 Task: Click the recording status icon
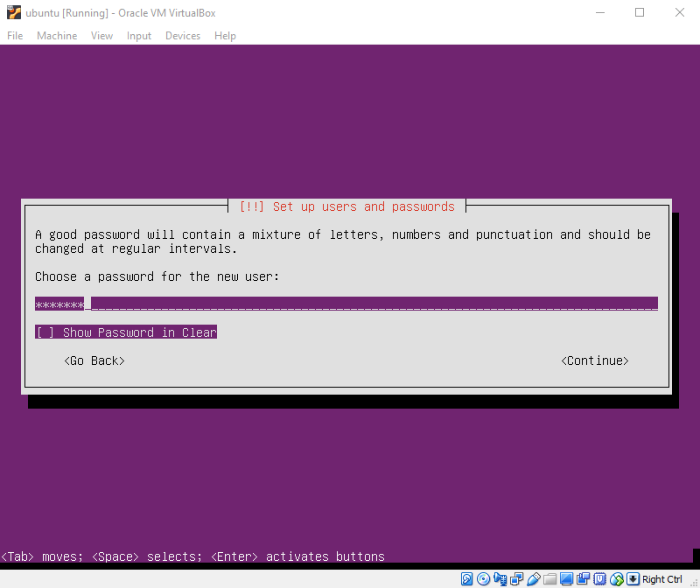583,578
